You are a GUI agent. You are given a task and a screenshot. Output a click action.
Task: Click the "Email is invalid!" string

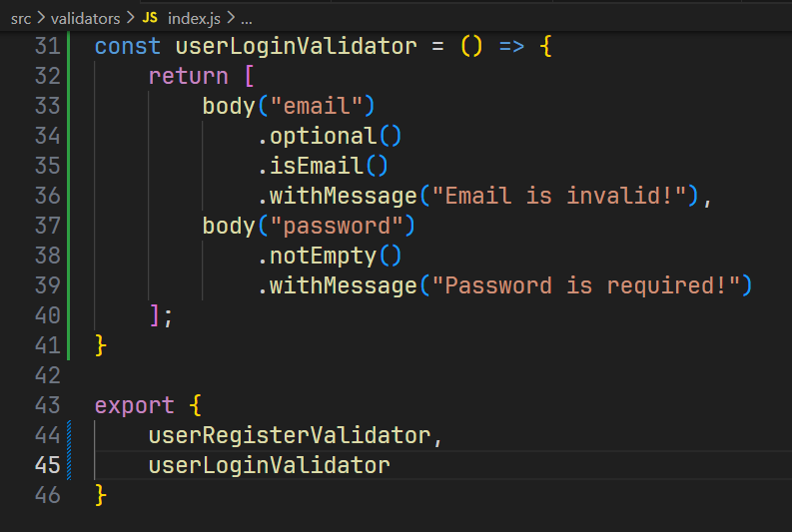pos(559,197)
